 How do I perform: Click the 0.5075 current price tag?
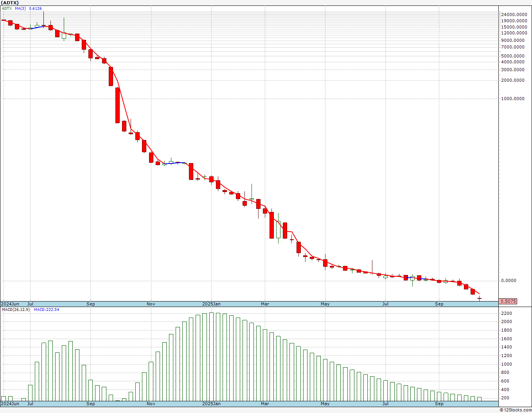click(x=509, y=301)
